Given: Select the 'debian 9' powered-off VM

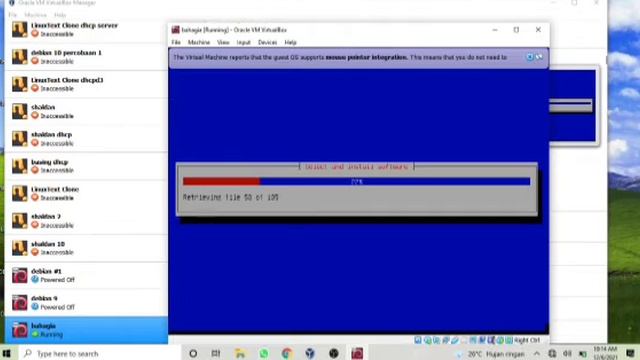Looking at the screenshot, I should click(86, 303).
